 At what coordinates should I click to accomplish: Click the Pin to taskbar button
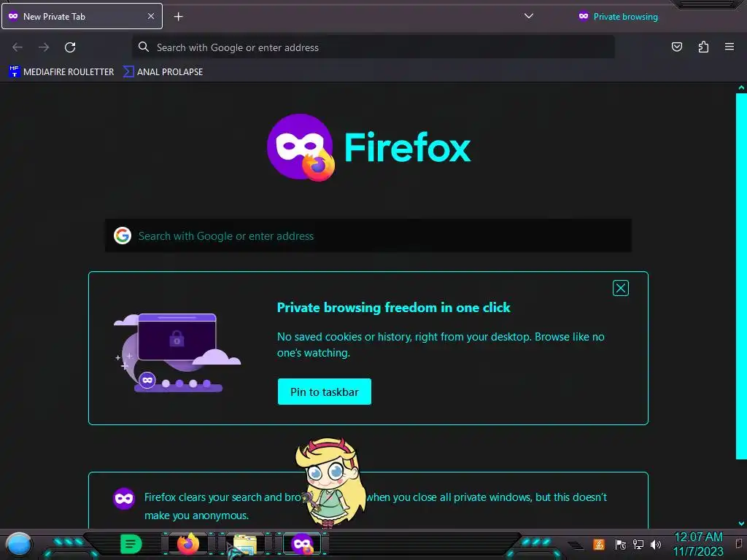coord(325,392)
